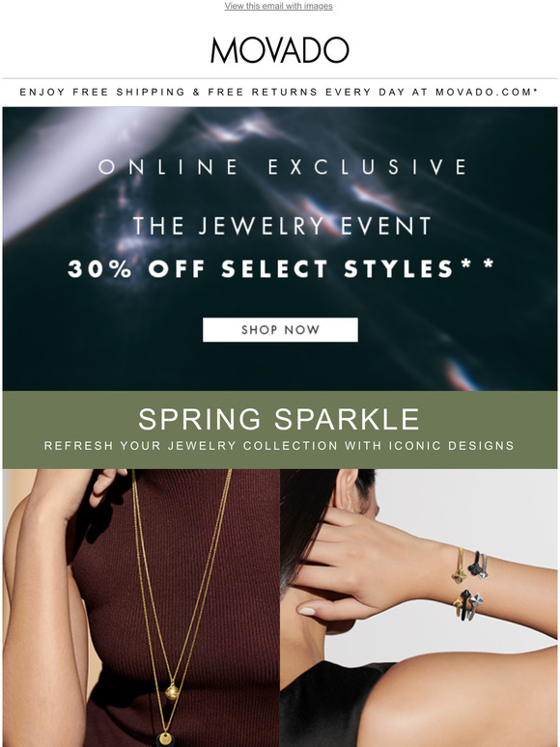
Task: Click the lower bangle set on the wrist
Action: coord(468,606)
